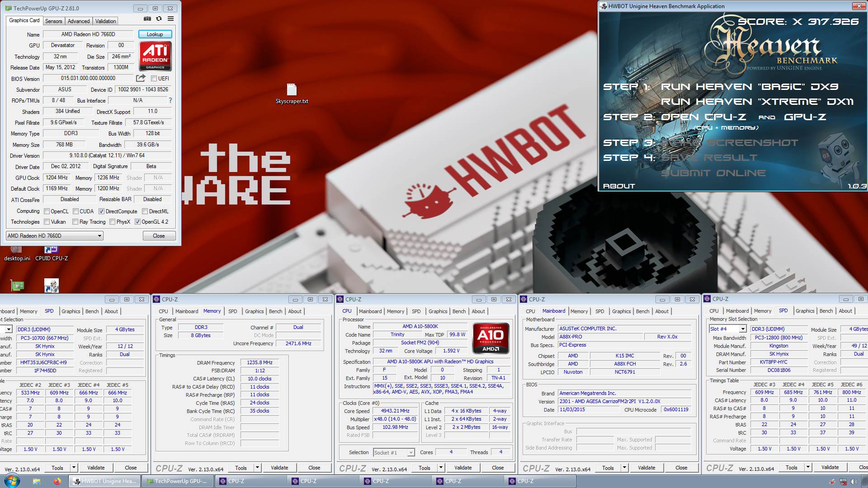Open Mainboard tab in CPU-Z CPU window

(x=370, y=311)
